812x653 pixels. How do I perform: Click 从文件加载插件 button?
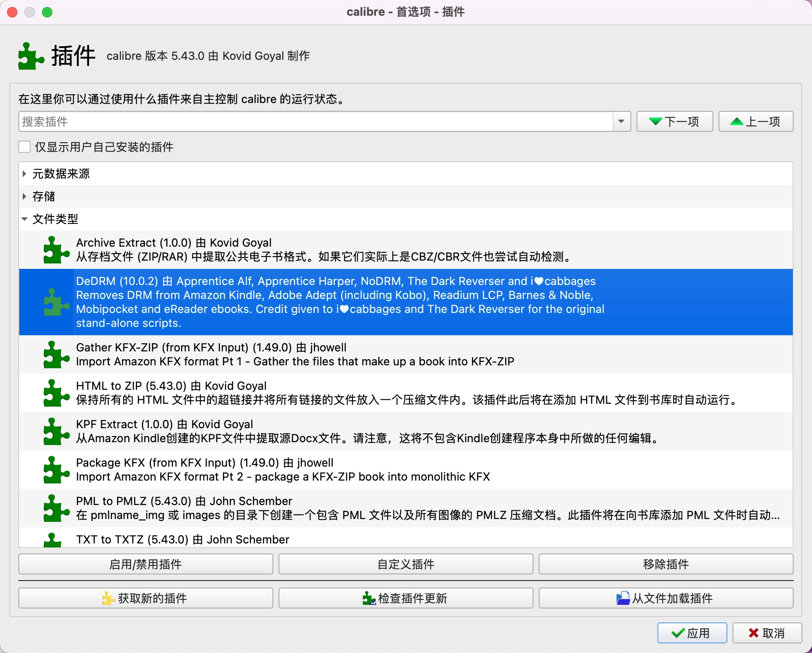pos(666,598)
